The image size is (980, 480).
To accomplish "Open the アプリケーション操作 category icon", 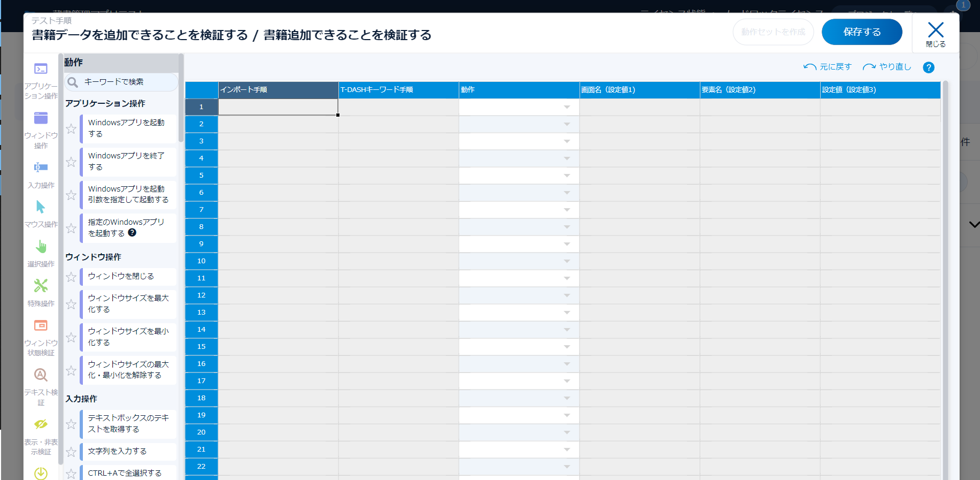I will (x=41, y=69).
